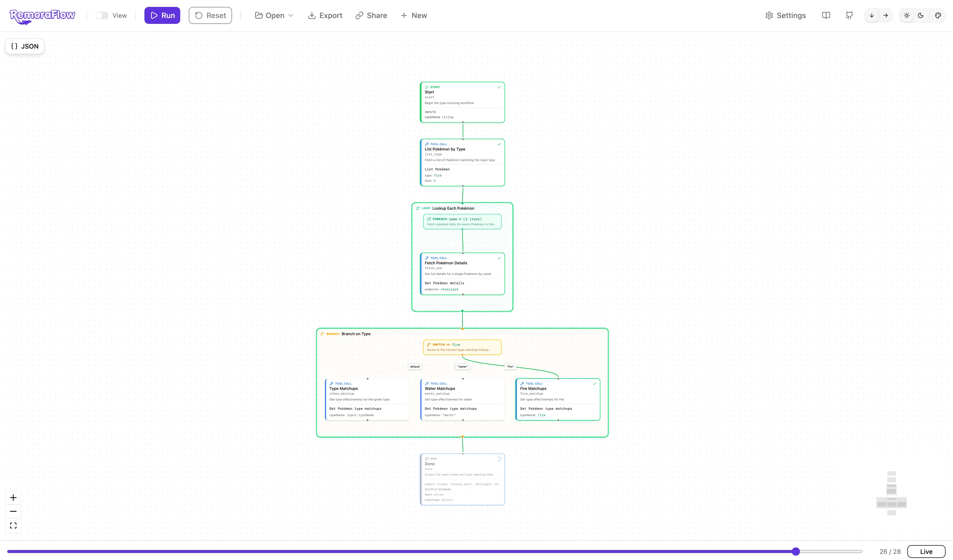Open the color palette theme picker
This screenshot has width=953, height=560.
938,15
